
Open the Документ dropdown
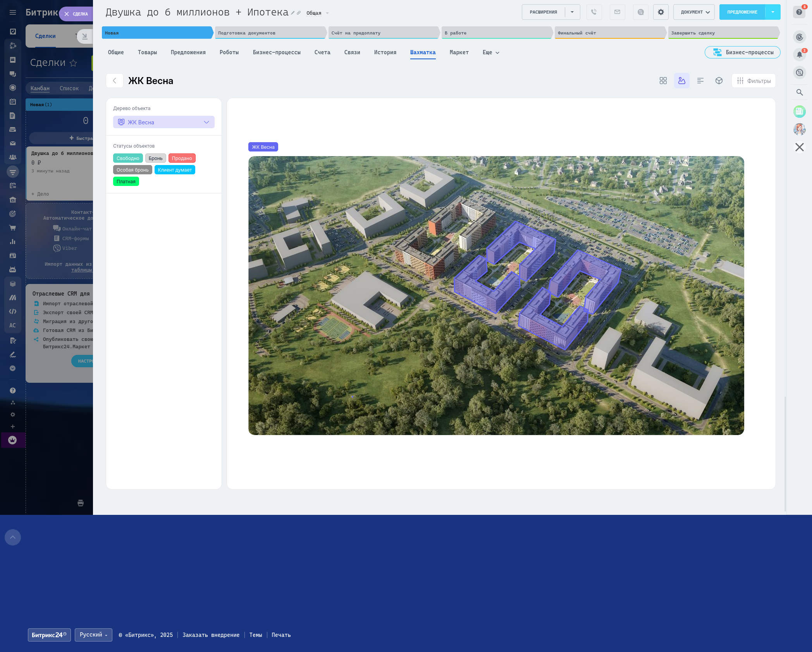(x=693, y=12)
